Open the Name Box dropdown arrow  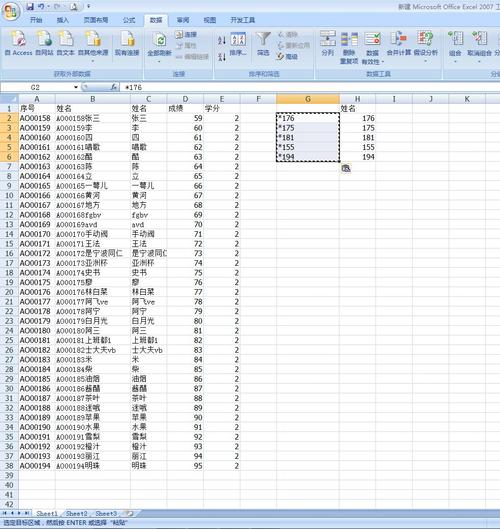pos(76,88)
